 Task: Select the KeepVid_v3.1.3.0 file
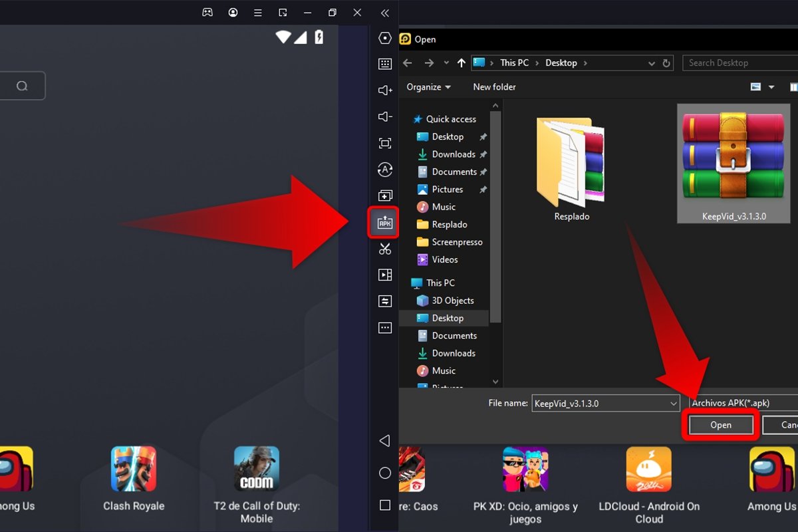(x=734, y=164)
